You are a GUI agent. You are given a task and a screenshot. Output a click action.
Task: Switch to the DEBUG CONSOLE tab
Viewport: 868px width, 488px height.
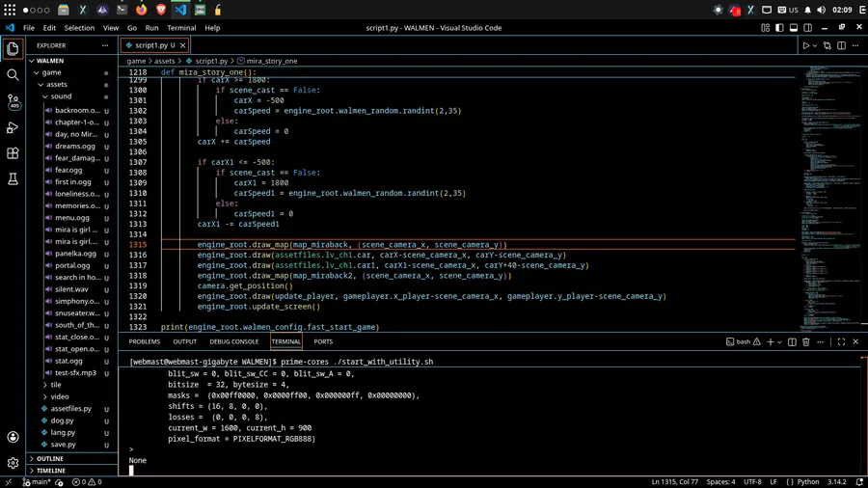pyautogui.click(x=233, y=342)
